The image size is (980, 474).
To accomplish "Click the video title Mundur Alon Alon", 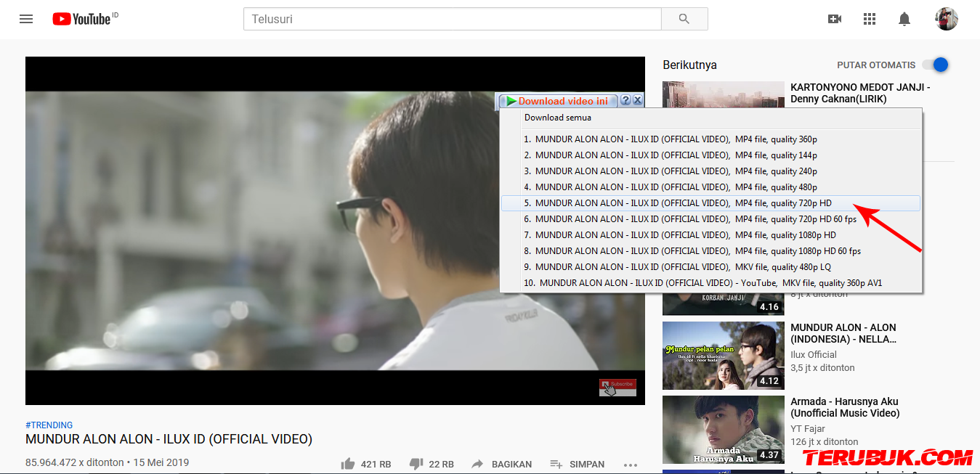I will click(x=169, y=439).
